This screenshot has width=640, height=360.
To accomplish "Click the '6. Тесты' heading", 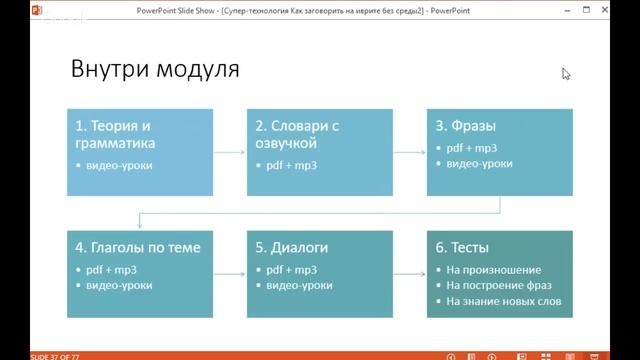I will pos(462,247).
